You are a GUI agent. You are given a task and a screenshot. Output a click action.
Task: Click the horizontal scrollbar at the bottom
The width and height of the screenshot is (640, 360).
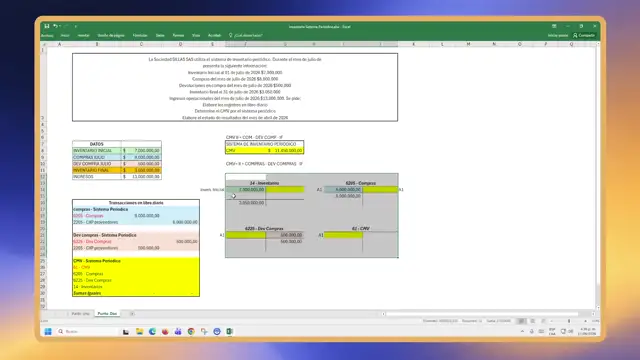(482, 314)
